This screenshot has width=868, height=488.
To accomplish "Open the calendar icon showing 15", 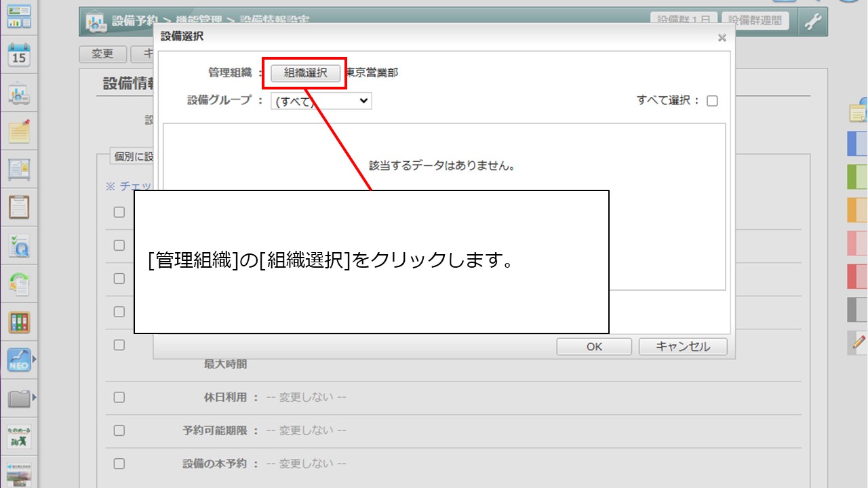I will click(x=19, y=55).
